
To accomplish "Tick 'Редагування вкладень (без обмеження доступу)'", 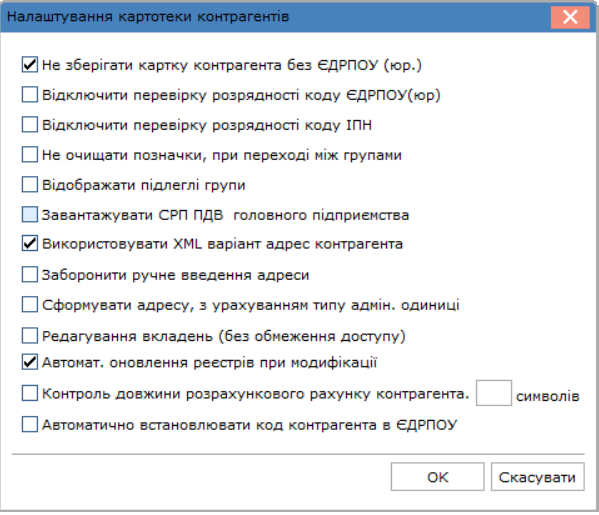I will click(30, 336).
